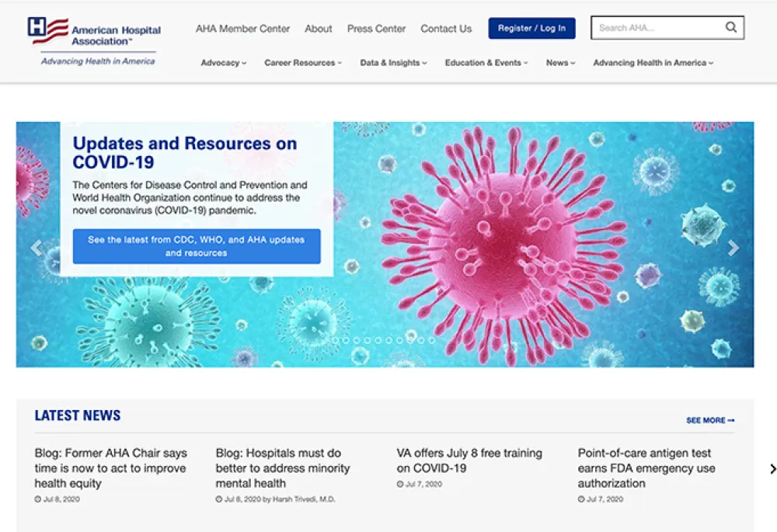Screen dimensions: 777x532
Task: Expand the Career Resources dropdown
Action: [303, 63]
